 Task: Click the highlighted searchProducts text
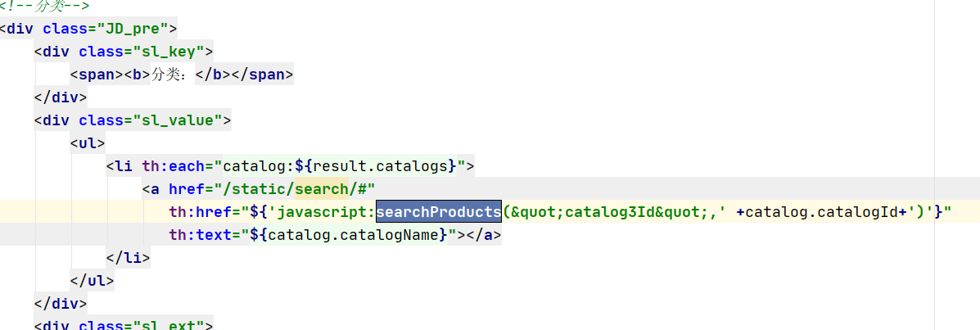click(x=439, y=212)
